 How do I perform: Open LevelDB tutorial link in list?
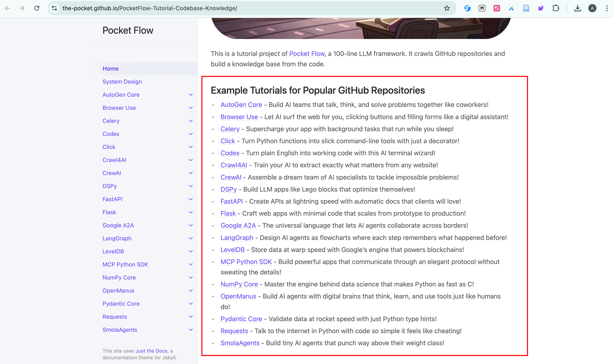[232, 250]
